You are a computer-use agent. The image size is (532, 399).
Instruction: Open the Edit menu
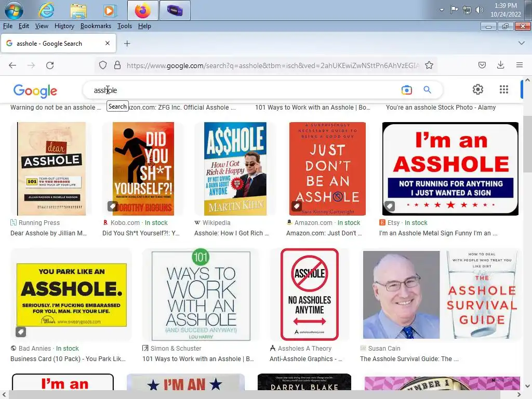(x=24, y=26)
